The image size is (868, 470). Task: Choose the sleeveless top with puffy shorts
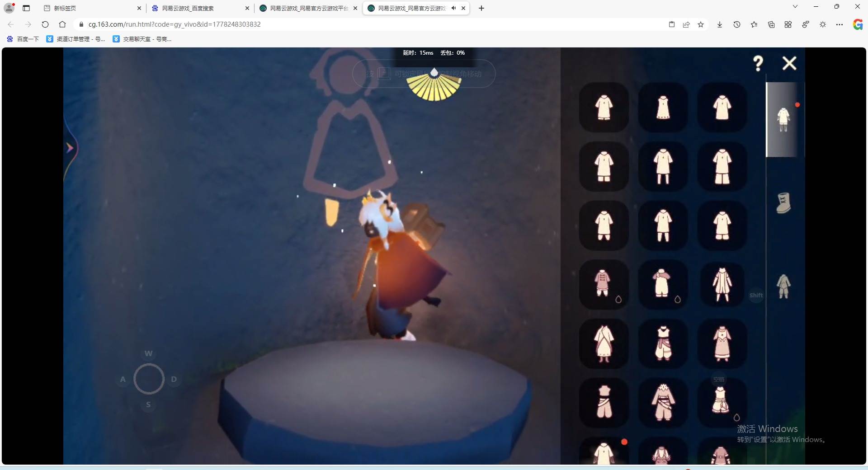coord(722,402)
